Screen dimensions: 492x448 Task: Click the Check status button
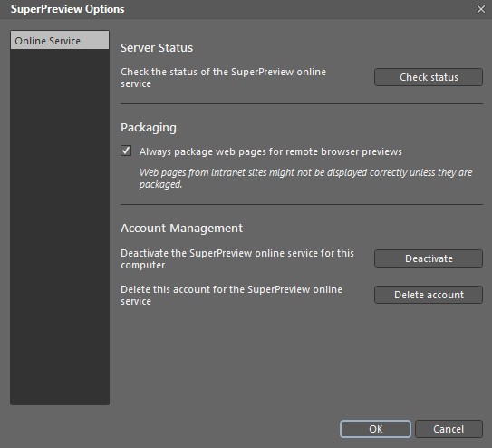pos(429,77)
